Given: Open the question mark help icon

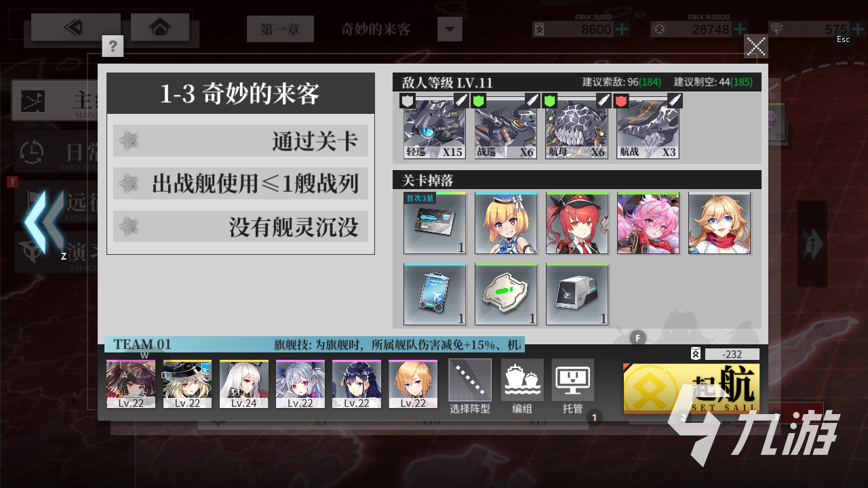Looking at the screenshot, I should coord(113,45).
